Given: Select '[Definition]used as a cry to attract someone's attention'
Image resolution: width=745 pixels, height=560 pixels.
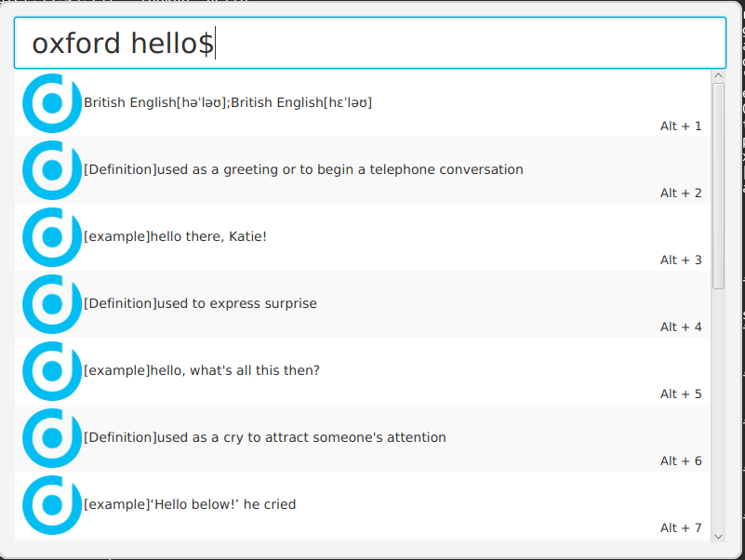Looking at the screenshot, I should coord(363,438).
